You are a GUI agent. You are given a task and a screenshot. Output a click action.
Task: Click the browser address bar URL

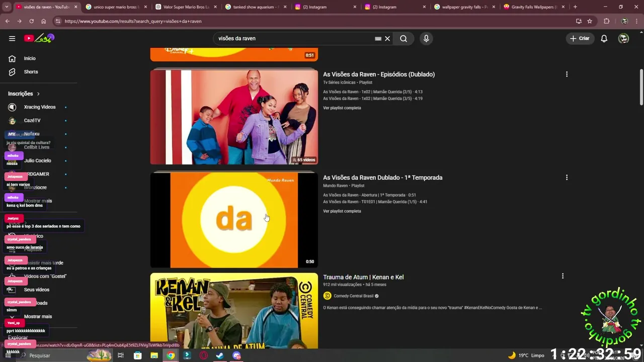(133, 21)
